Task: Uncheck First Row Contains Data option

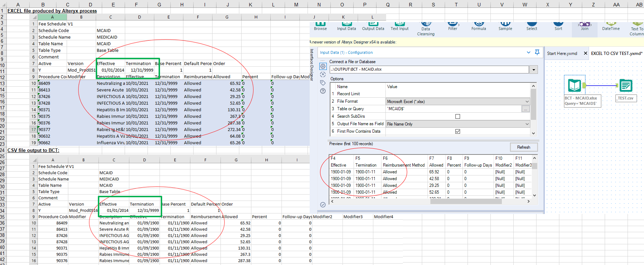Action: [x=458, y=131]
